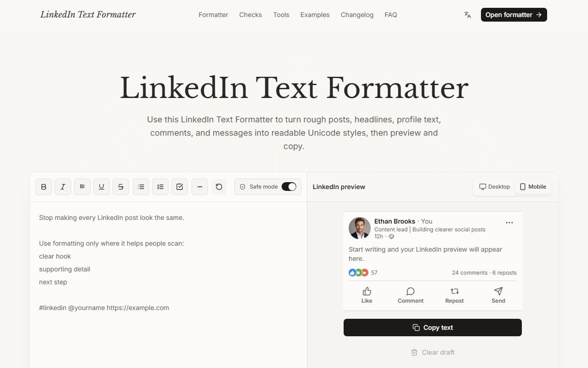Screen dimensions: 588x368
Task: Insert a bulleted list
Action: (141, 187)
